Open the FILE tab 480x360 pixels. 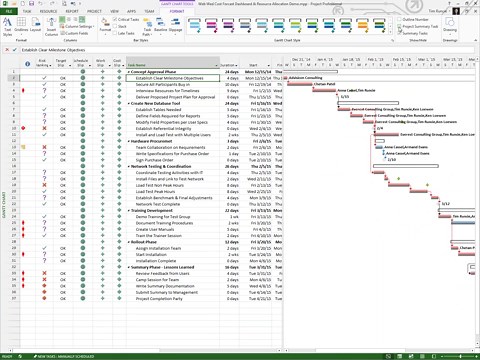click(9, 11)
